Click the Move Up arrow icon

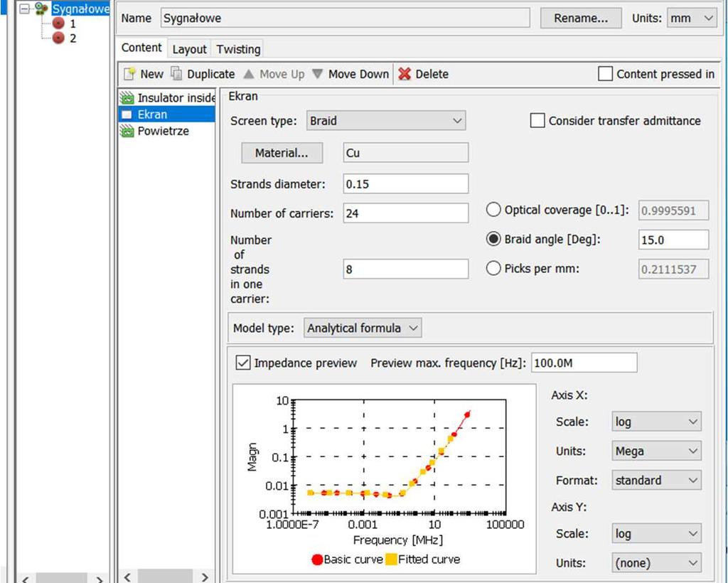[x=249, y=74]
